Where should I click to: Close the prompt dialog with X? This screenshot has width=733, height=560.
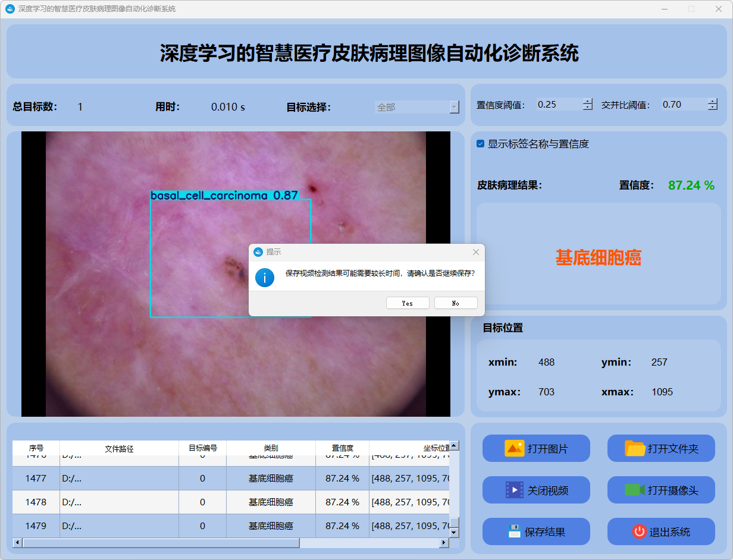point(475,252)
